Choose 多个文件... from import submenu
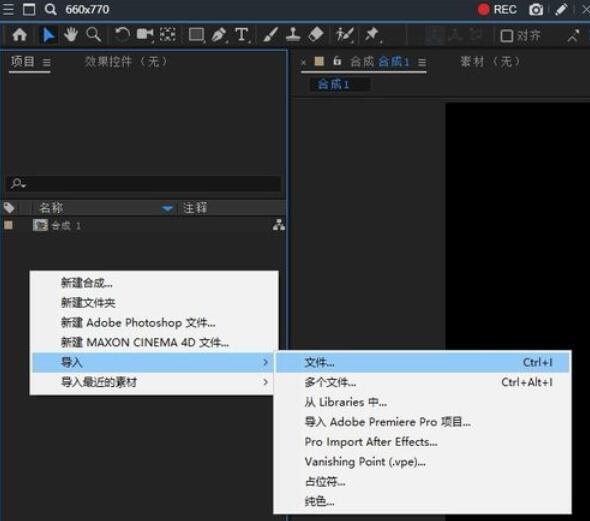The width and height of the screenshot is (590, 521). (x=423, y=383)
